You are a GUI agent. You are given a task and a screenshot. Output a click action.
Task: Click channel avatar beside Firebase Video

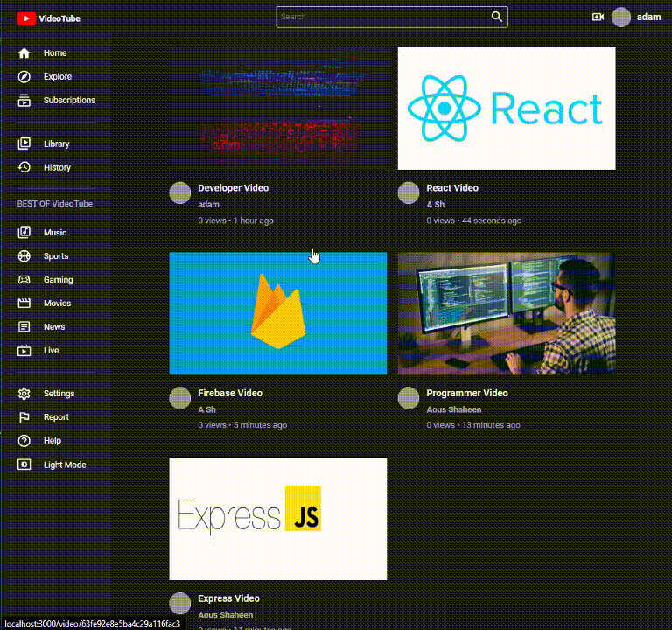click(x=180, y=398)
